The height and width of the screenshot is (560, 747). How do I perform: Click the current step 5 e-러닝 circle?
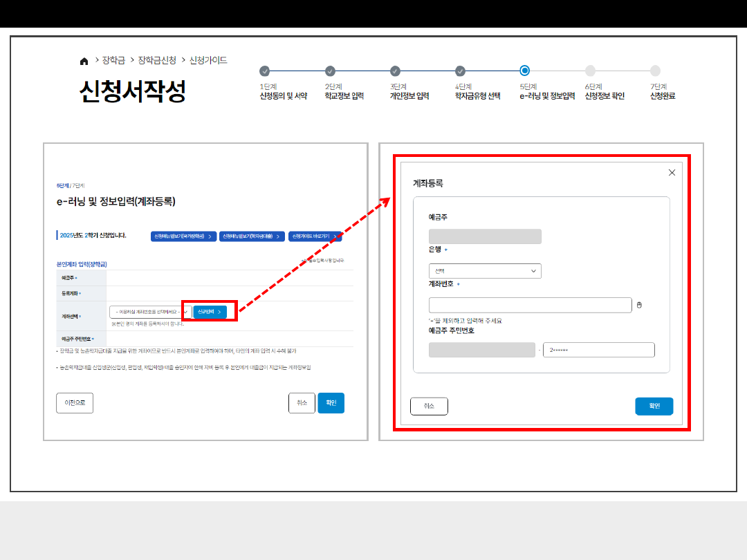(x=525, y=71)
